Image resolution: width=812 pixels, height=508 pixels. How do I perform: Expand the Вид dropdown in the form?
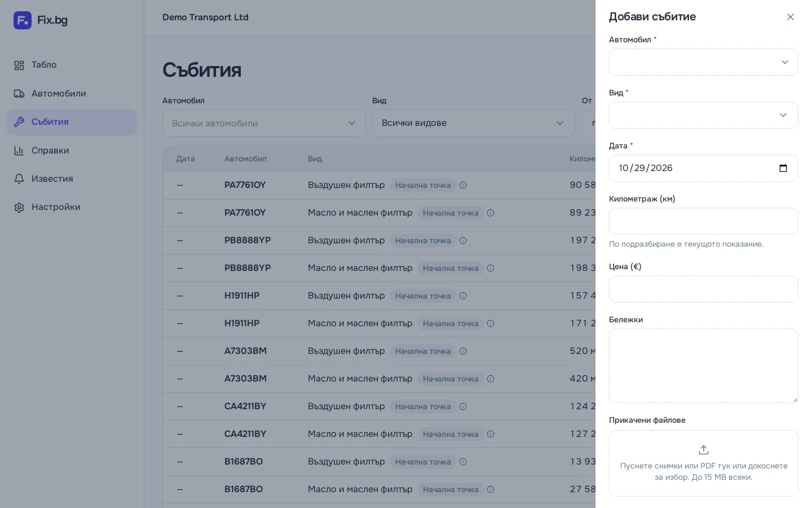click(704, 115)
